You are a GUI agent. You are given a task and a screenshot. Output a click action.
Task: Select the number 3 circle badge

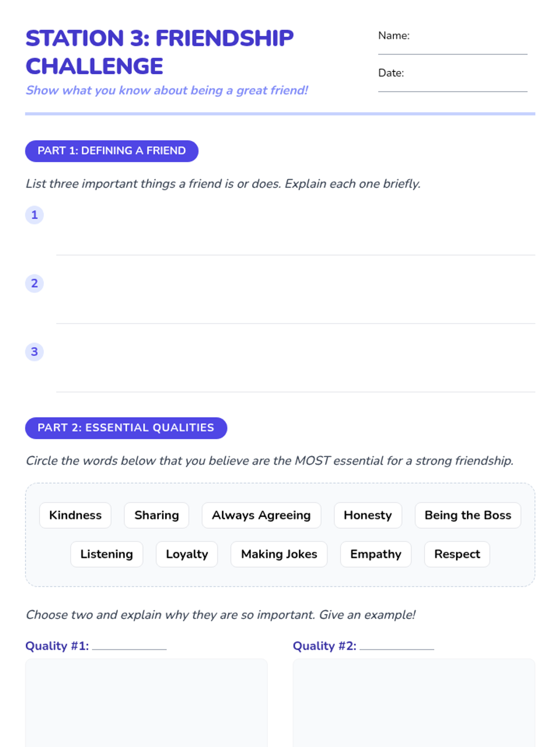[35, 352]
